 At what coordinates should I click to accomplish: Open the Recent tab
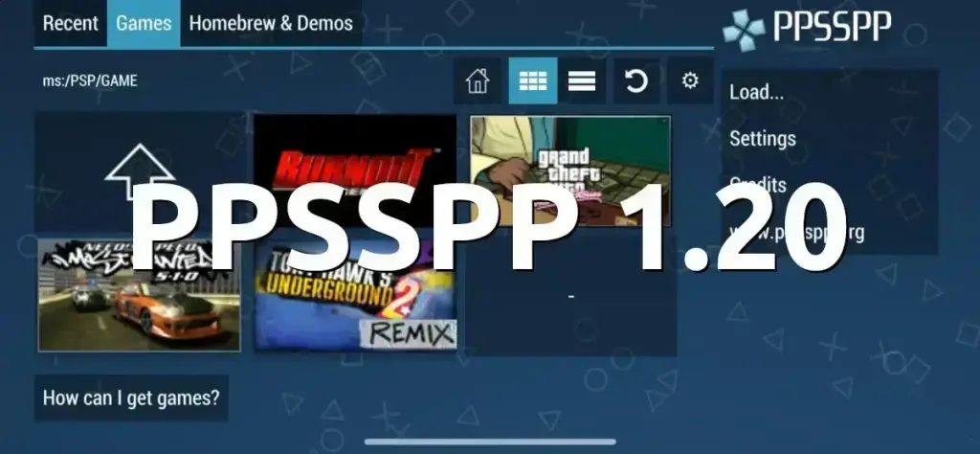click(x=71, y=23)
